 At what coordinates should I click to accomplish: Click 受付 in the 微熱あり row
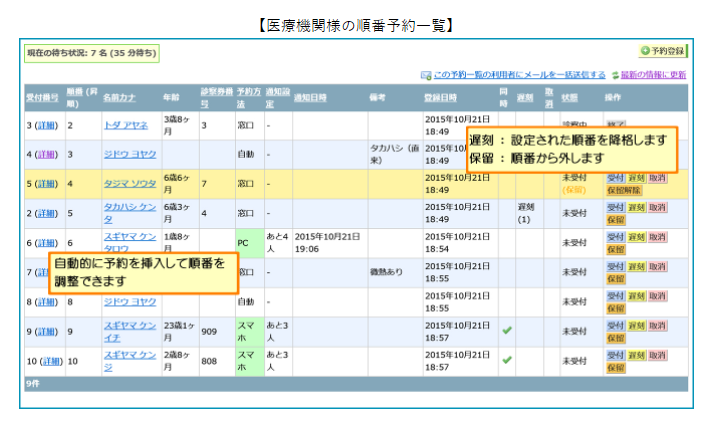615,267
